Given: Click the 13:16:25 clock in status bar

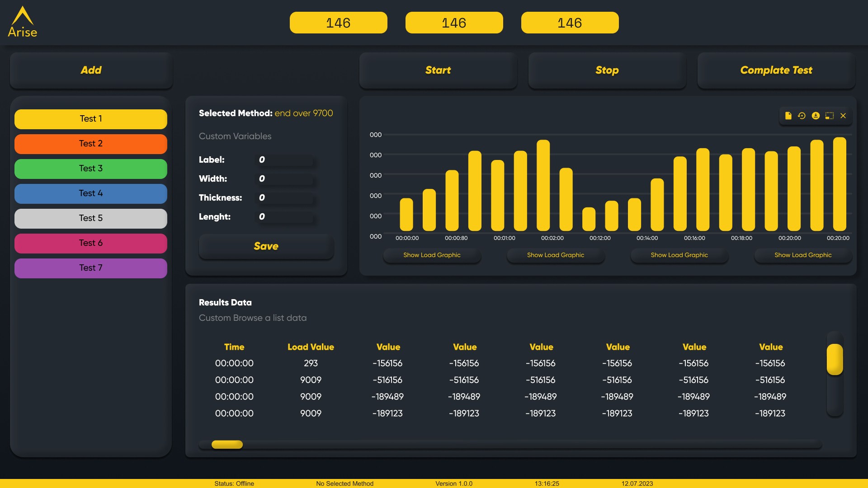Looking at the screenshot, I should (x=547, y=483).
